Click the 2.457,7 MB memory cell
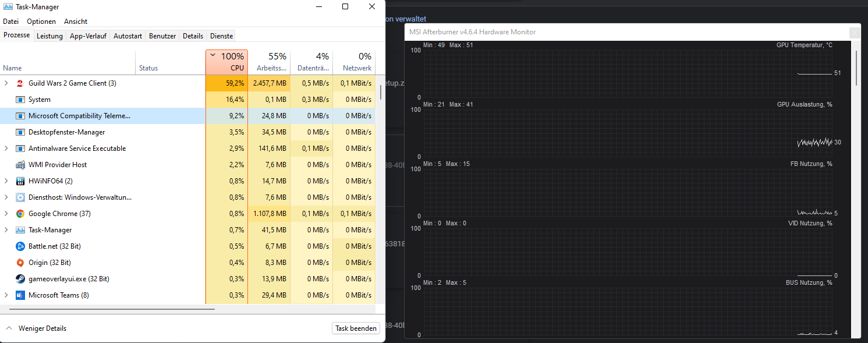This screenshot has width=868, height=343. coord(269,83)
